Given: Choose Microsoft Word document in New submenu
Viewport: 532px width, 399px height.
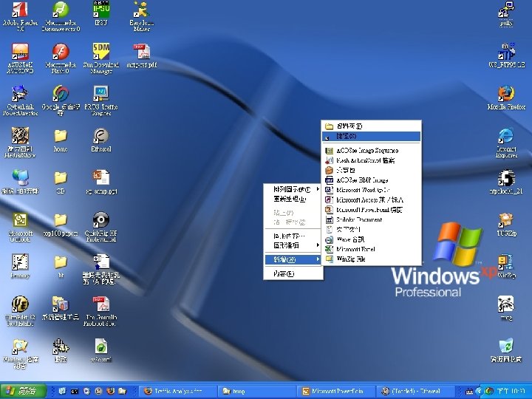Looking at the screenshot, I should (x=371, y=190).
